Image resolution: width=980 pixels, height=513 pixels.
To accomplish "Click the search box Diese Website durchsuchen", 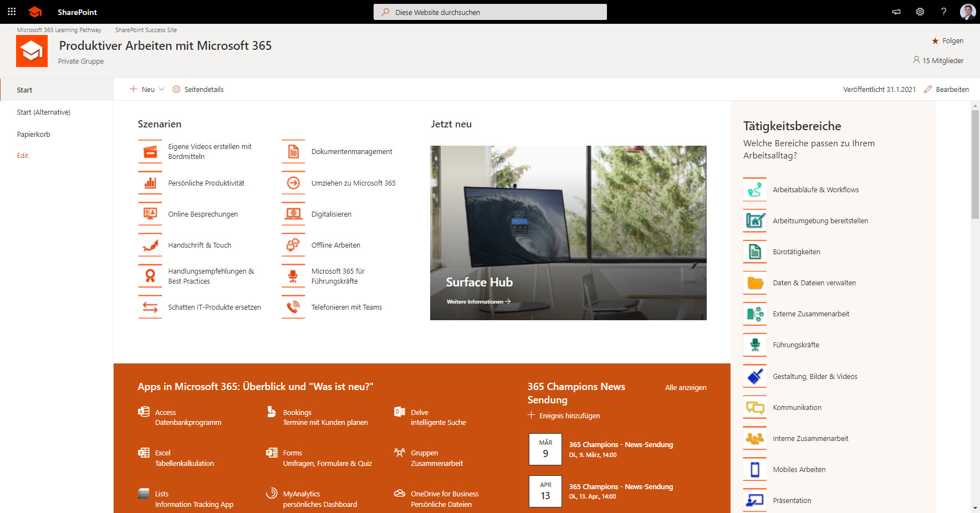I will (x=490, y=12).
